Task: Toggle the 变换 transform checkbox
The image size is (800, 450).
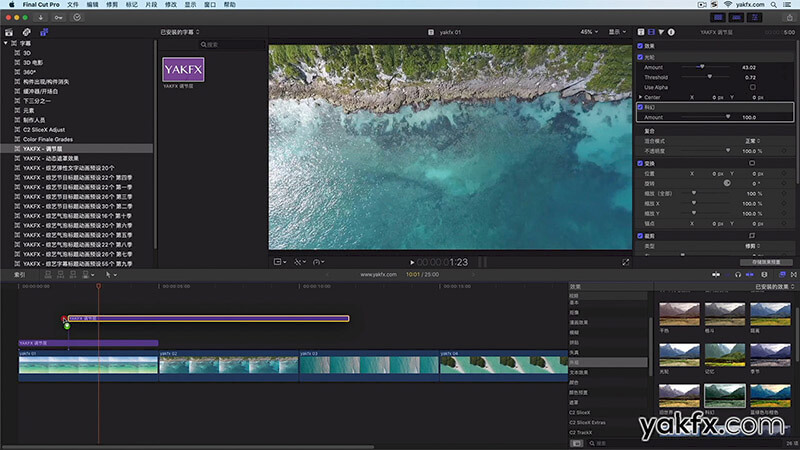Action: [x=640, y=164]
